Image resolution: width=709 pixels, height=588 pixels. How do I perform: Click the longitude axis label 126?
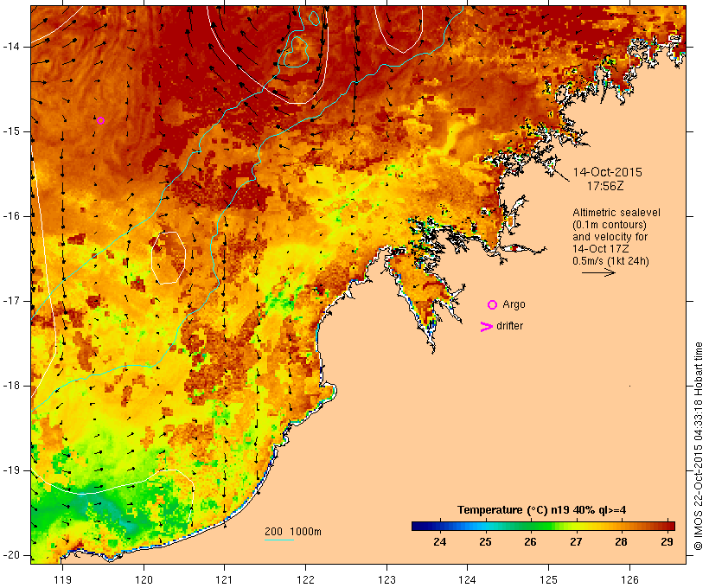[x=629, y=579]
